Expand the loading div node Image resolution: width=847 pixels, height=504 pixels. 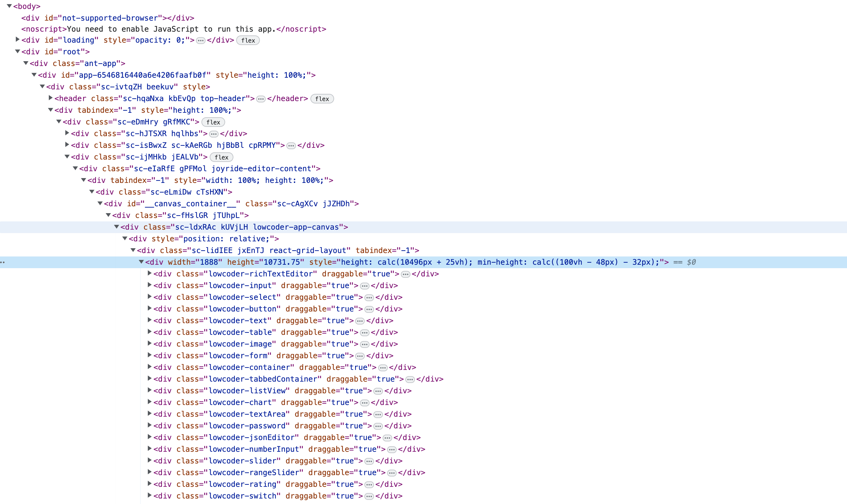click(18, 40)
